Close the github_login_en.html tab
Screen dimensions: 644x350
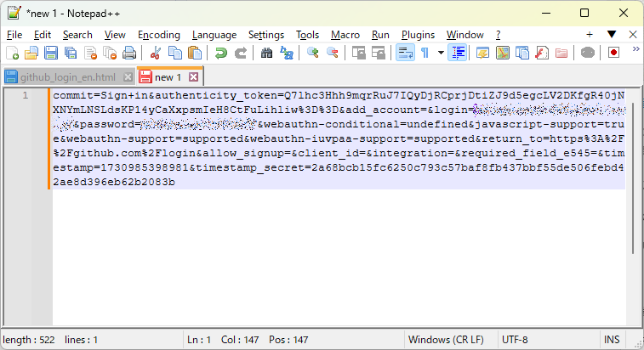click(x=128, y=77)
